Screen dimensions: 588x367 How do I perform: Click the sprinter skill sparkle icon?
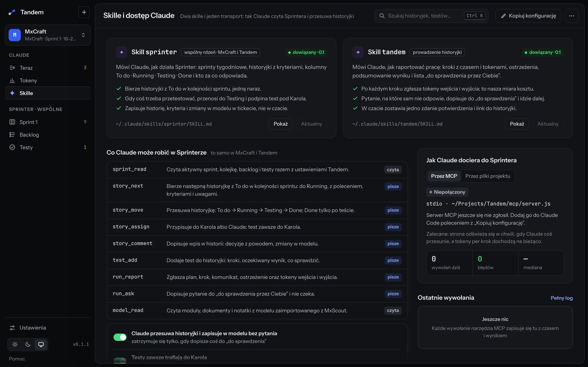(x=122, y=52)
